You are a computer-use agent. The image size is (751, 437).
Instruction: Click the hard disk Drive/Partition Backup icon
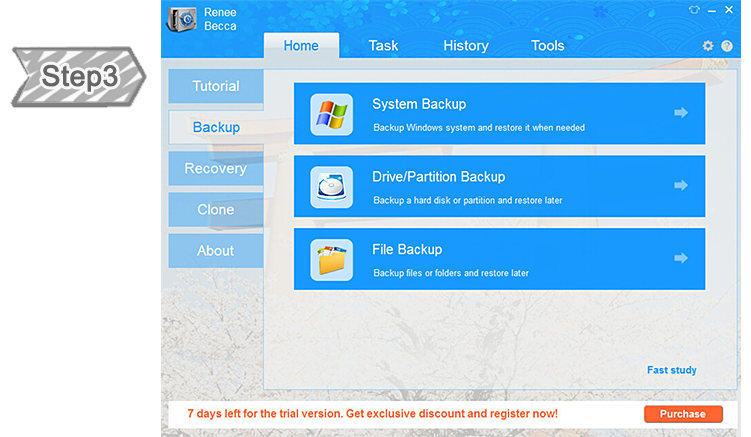tap(331, 187)
